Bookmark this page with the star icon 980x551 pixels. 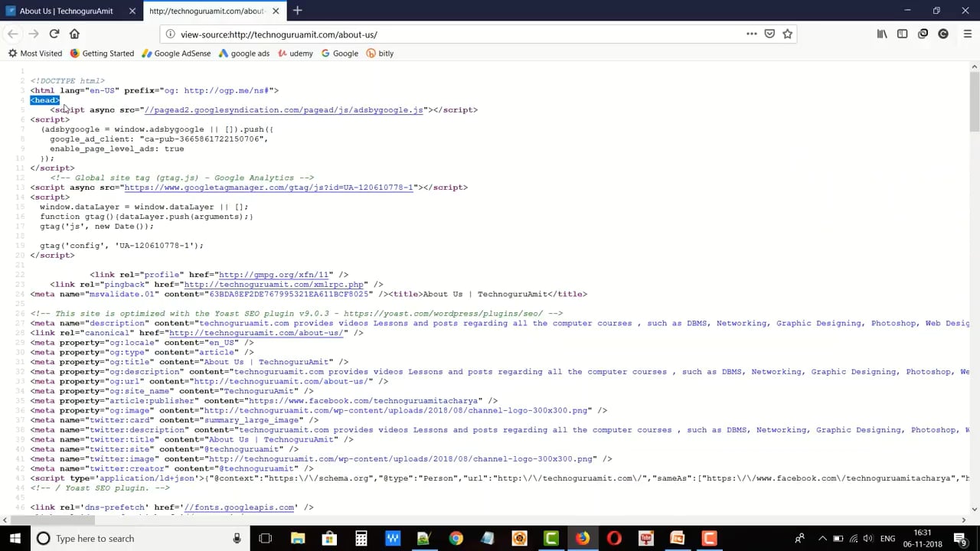point(787,34)
